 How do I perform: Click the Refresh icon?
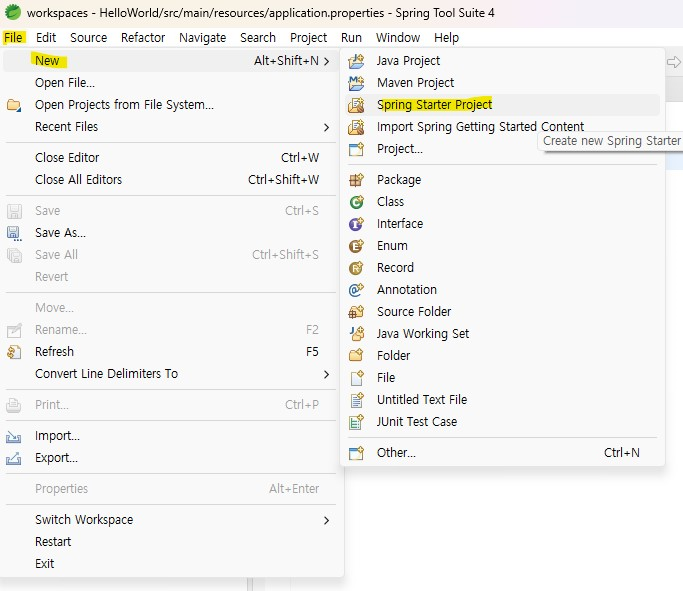click(14, 352)
